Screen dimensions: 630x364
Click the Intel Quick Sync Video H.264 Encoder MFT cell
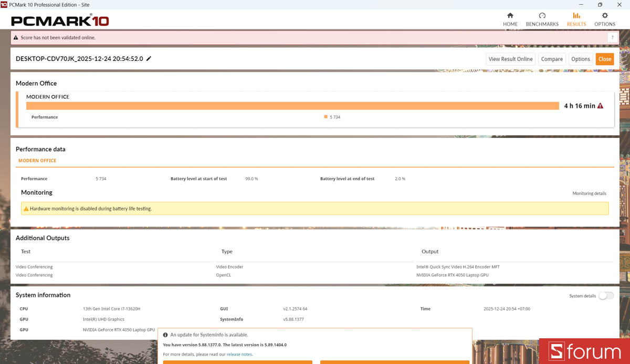pos(458,267)
